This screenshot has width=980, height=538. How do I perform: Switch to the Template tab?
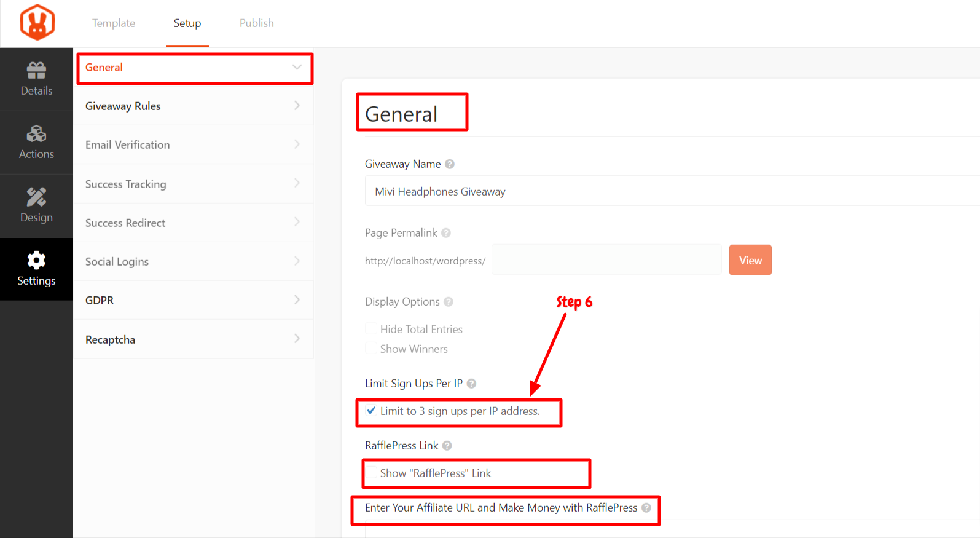[x=114, y=23]
